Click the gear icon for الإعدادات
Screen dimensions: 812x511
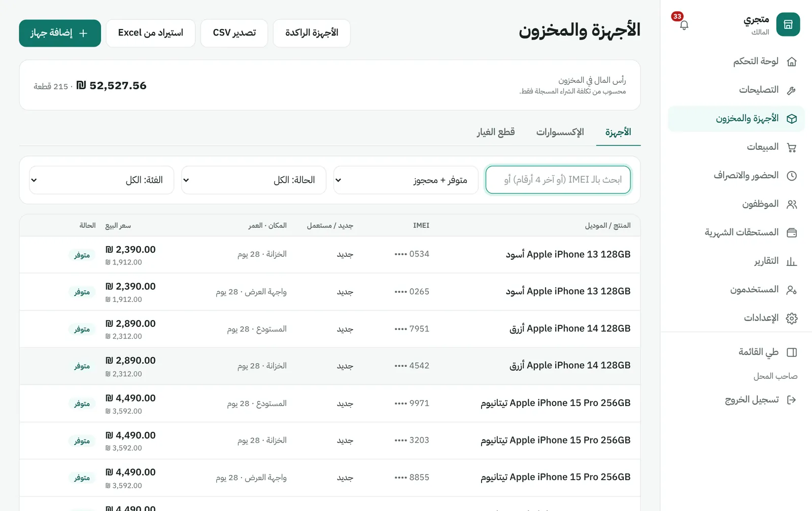click(x=791, y=318)
